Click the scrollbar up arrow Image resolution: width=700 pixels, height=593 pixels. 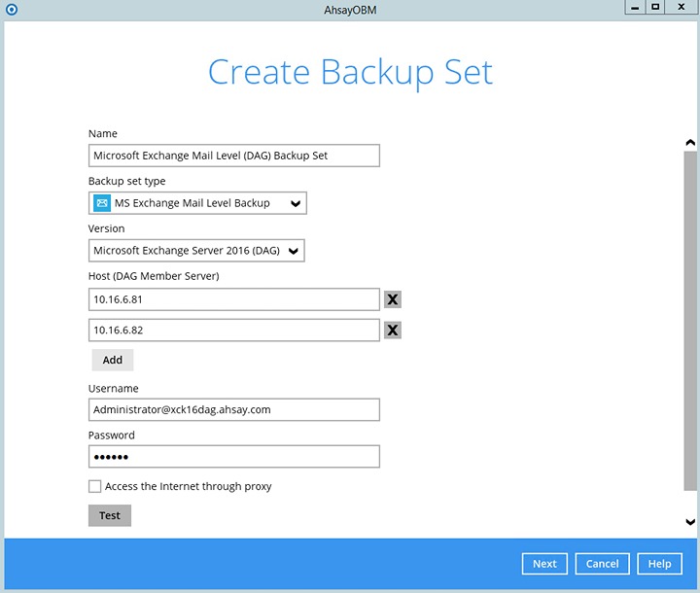[x=690, y=143]
